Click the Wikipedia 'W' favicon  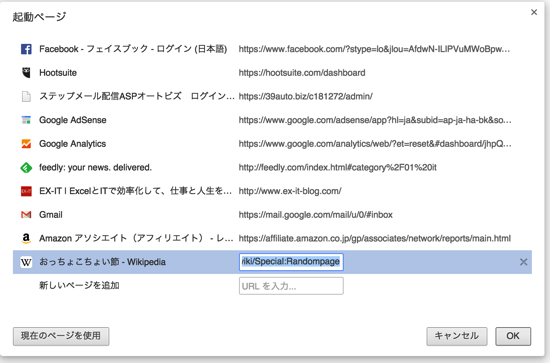[26, 262]
